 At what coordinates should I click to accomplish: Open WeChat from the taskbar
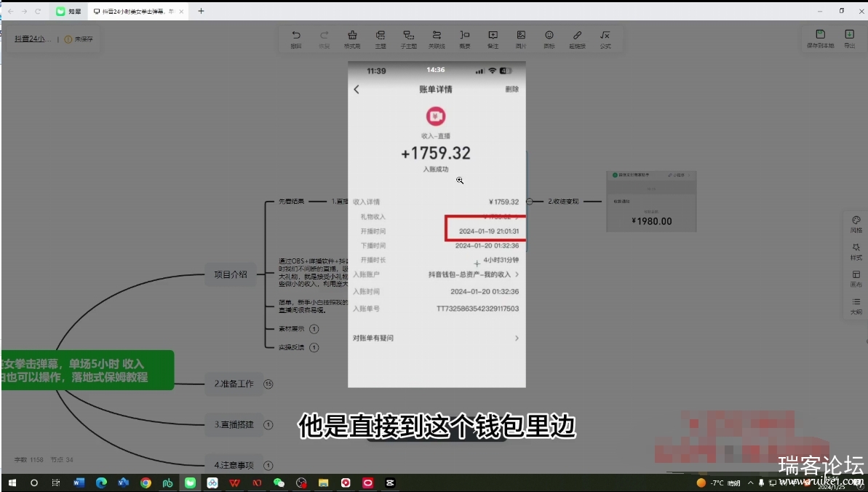279,483
